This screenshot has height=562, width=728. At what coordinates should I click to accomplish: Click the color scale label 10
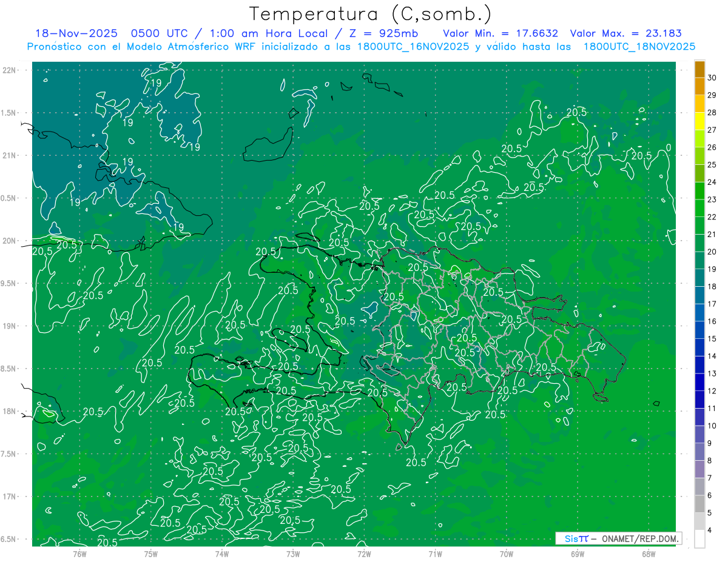pos(712,426)
